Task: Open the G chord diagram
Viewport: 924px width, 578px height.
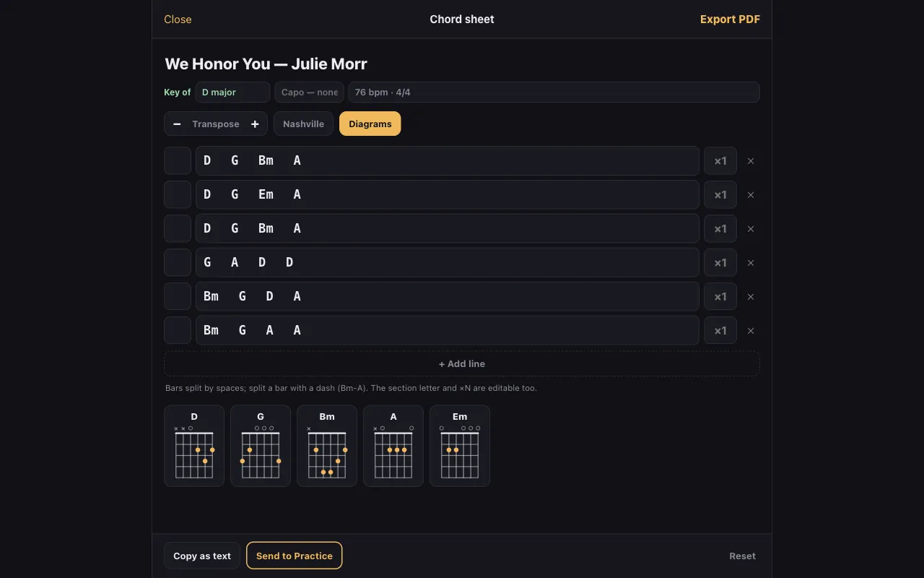Action: [x=261, y=446]
